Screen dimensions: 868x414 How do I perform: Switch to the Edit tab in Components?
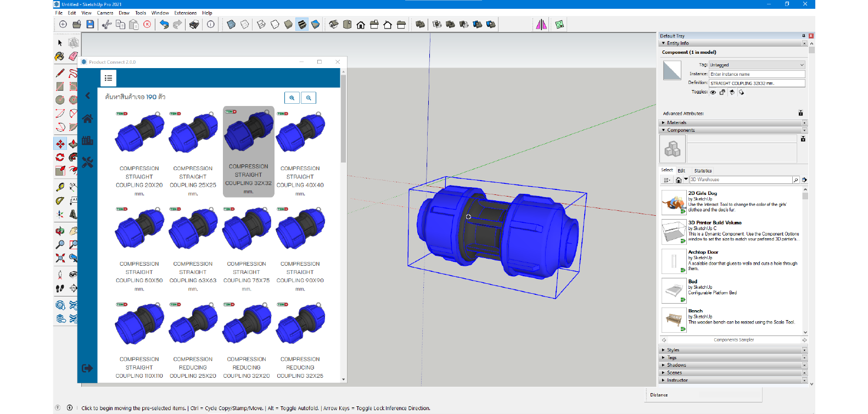click(x=681, y=171)
